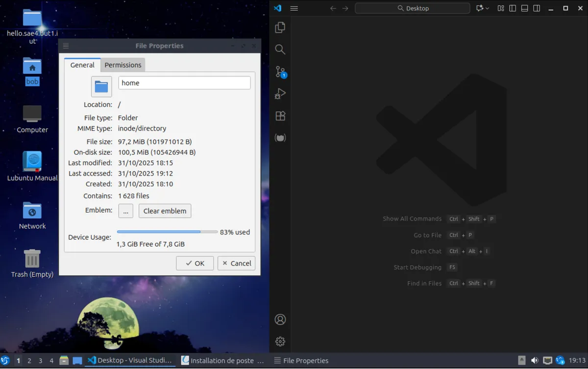588x369 pixels.
Task: Open VS Code hamburger application menu
Action: (x=294, y=8)
